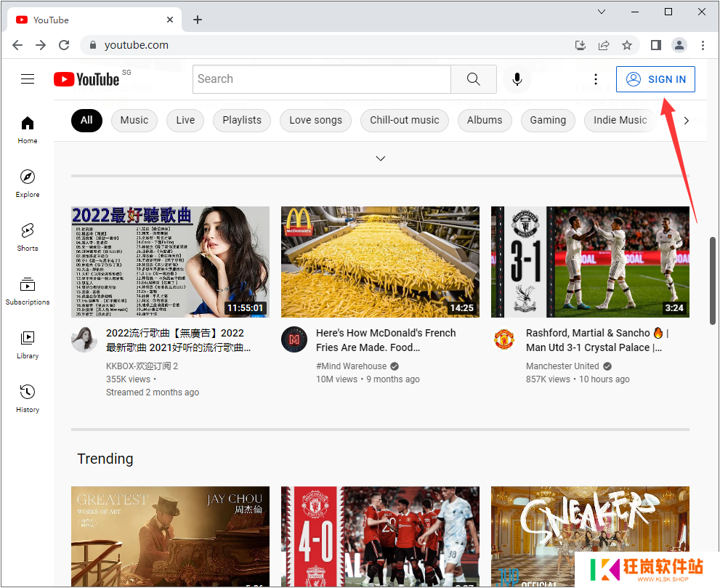Screen dimensions: 720x588
Task: Click inside the Search text field
Action: [321, 79]
